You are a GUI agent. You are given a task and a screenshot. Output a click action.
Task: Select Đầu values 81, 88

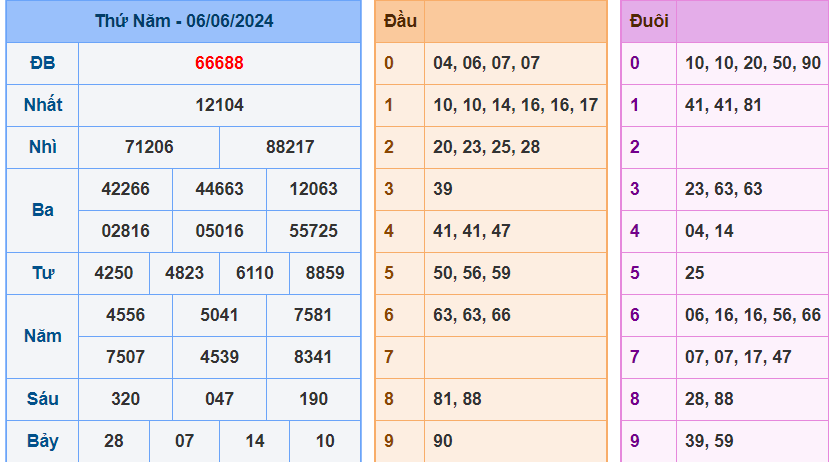pos(457,400)
